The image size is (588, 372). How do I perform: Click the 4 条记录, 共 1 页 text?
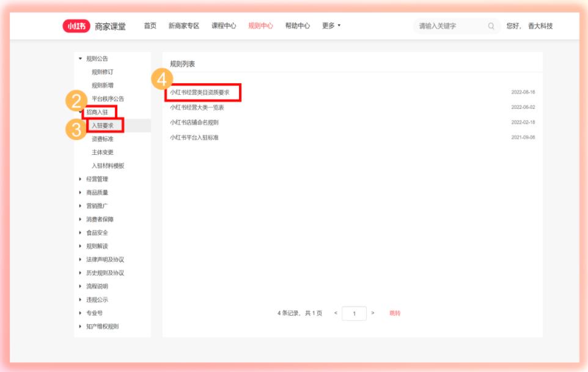300,313
